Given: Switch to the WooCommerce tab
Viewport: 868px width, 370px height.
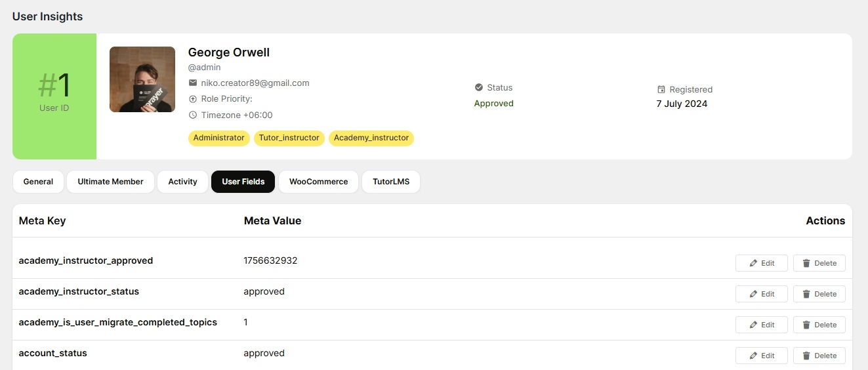Looking at the screenshot, I should click(318, 182).
